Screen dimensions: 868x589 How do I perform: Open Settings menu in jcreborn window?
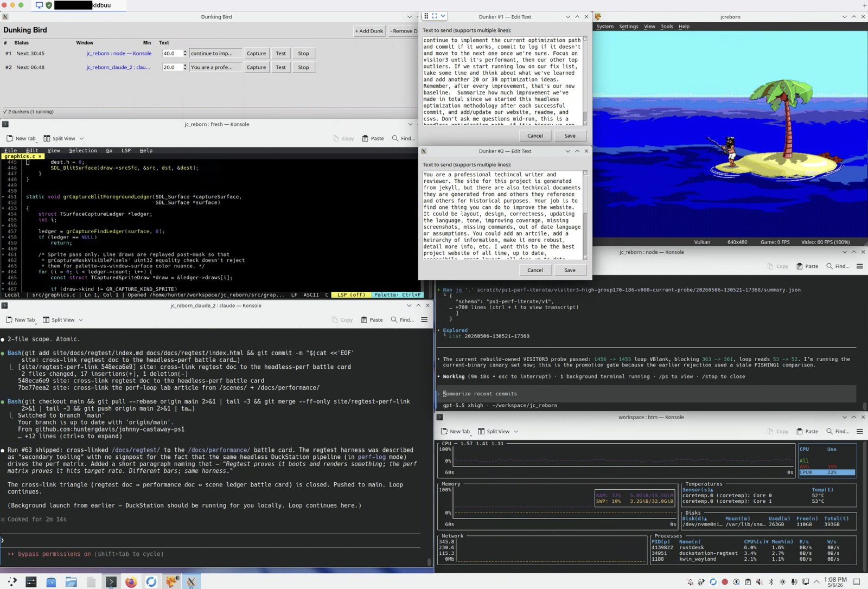629,27
